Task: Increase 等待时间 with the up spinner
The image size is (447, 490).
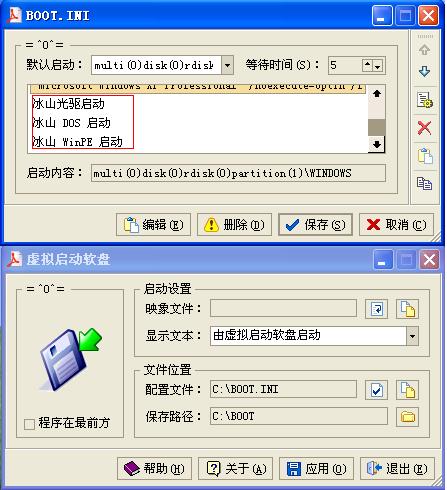Action: (x=367, y=63)
